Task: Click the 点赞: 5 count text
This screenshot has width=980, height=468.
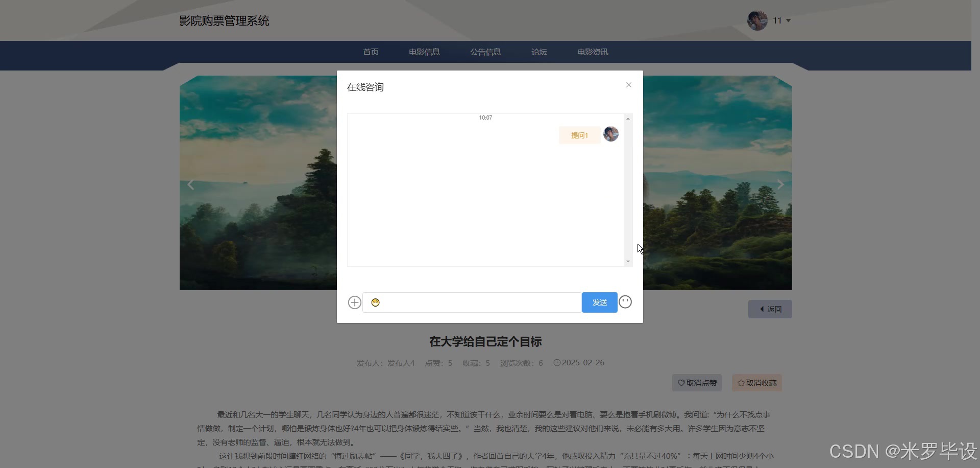Action: click(x=438, y=363)
